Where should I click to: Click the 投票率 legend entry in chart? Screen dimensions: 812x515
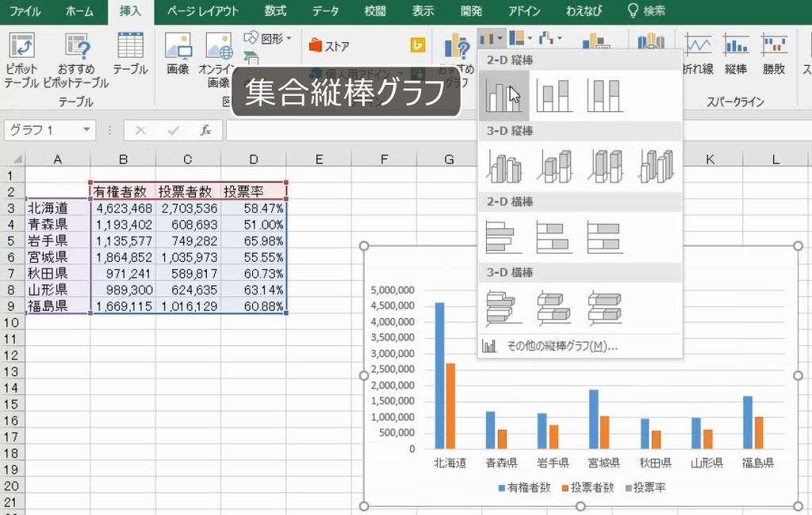point(645,487)
